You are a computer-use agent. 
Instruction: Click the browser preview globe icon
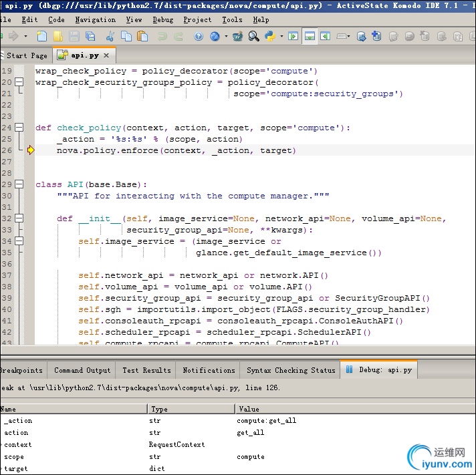click(x=215, y=36)
